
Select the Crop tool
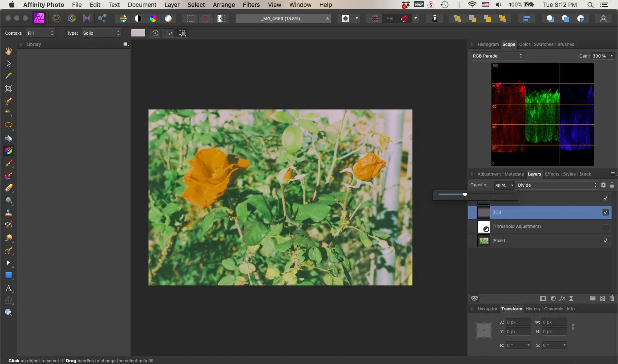click(x=9, y=88)
